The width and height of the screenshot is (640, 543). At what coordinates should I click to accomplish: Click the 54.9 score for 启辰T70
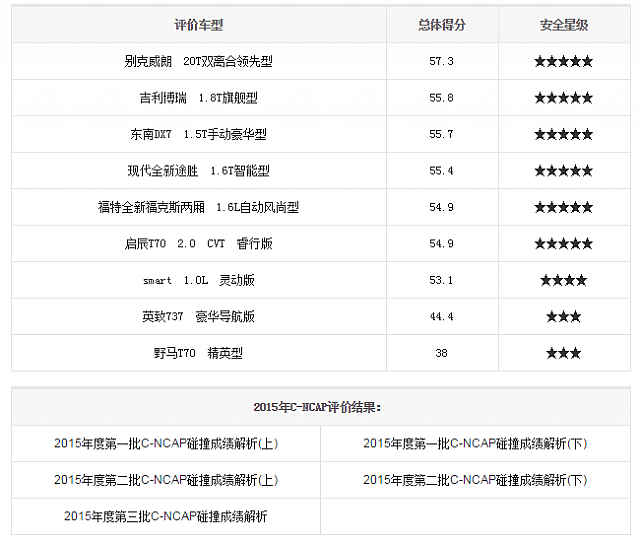tap(441, 243)
